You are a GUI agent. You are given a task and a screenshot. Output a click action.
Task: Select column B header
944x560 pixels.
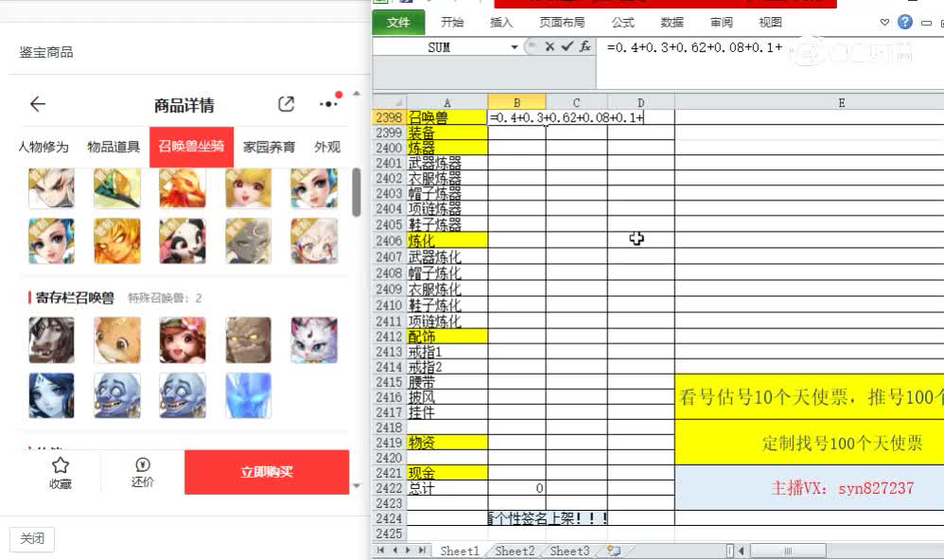click(516, 102)
